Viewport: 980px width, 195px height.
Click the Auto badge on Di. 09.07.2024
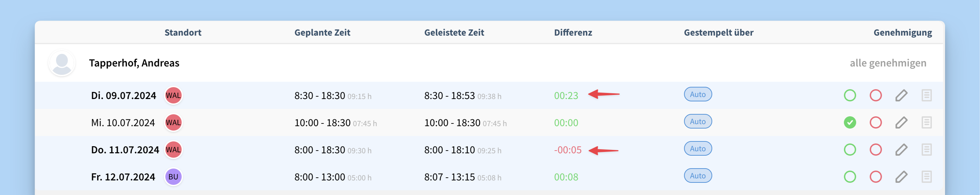(x=698, y=94)
